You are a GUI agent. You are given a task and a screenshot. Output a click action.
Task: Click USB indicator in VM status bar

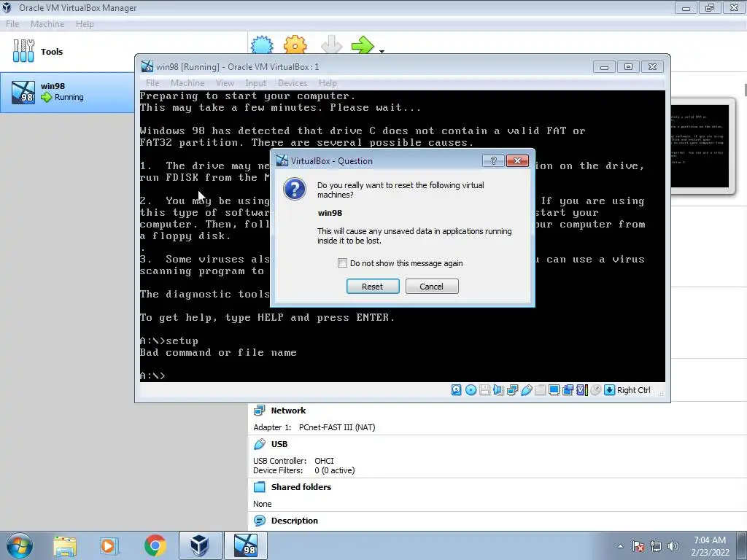[x=527, y=390]
